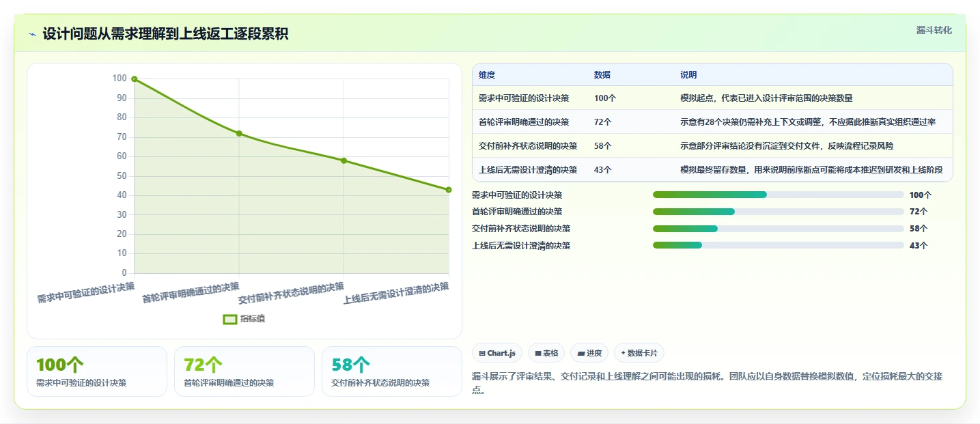Click the 数据卡片 chip label
Screen dimensions: 980x424
(643, 353)
